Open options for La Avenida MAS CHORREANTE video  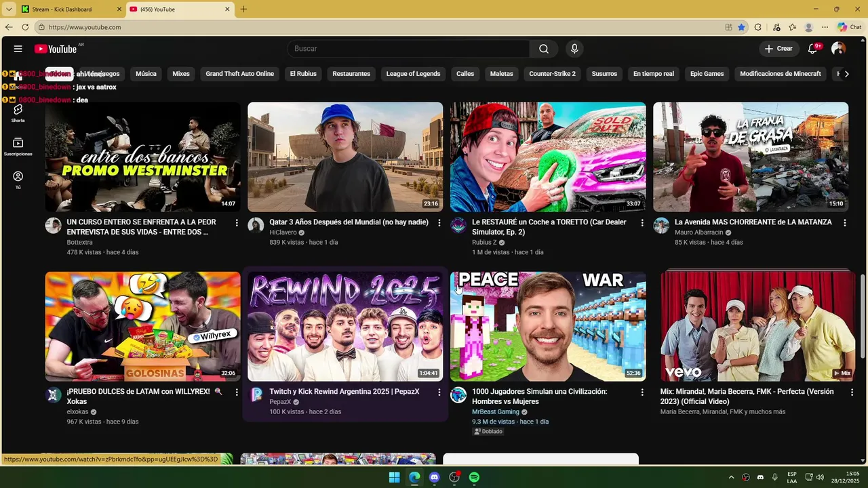click(x=845, y=222)
